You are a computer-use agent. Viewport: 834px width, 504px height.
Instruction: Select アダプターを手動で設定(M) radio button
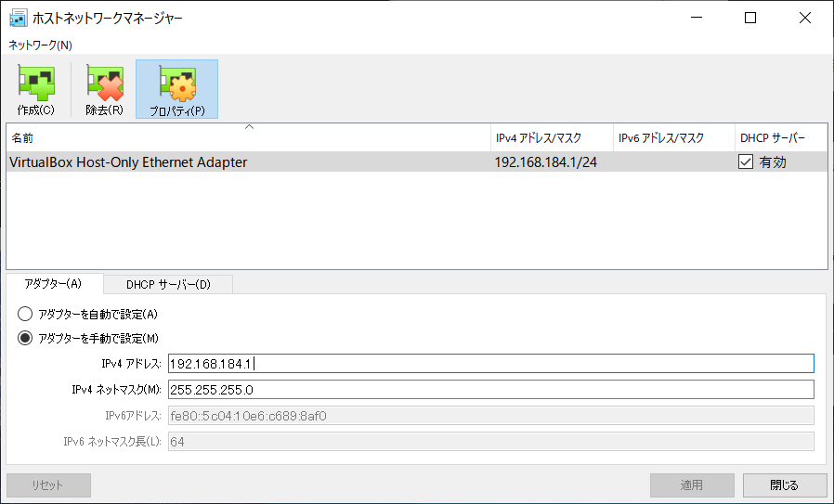(x=25, y=338)
